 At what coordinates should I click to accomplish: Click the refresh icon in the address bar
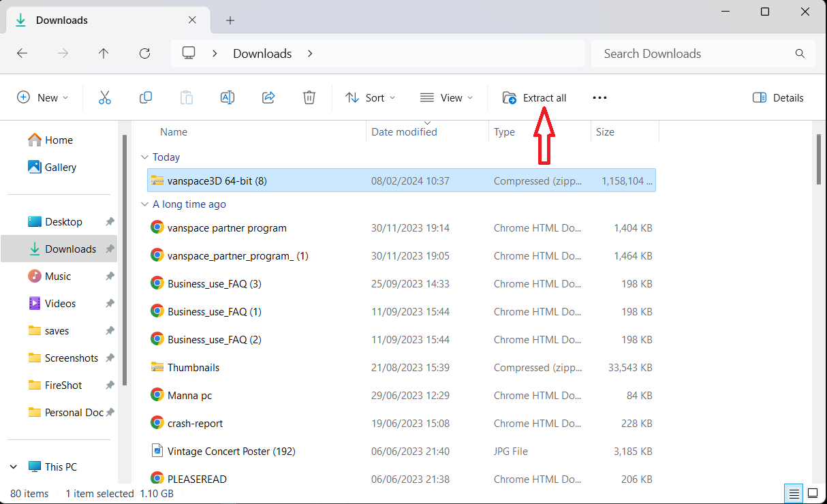pos(144,53)
